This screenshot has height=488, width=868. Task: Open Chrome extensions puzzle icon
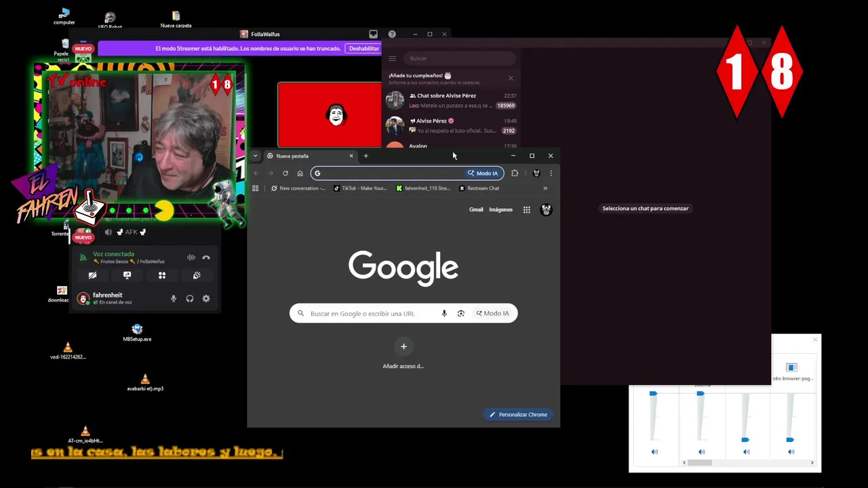click(515, 173)
